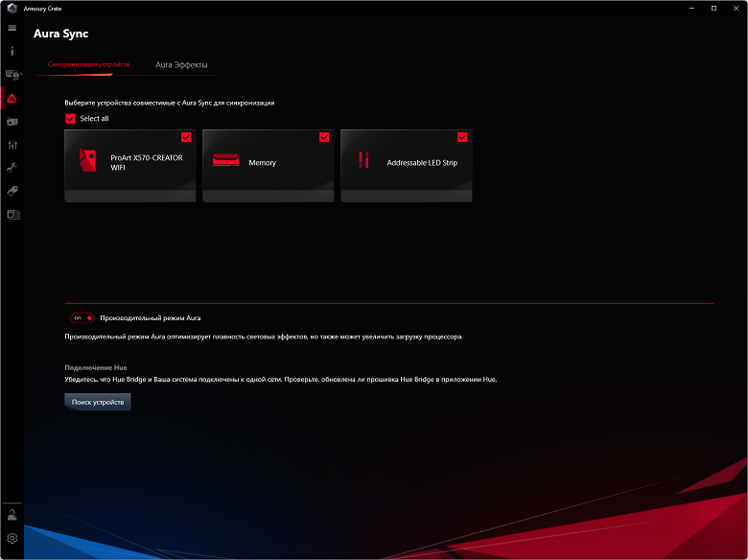
Task: Select the Addressable LED Strip device card
Action: tap(407, 166)
